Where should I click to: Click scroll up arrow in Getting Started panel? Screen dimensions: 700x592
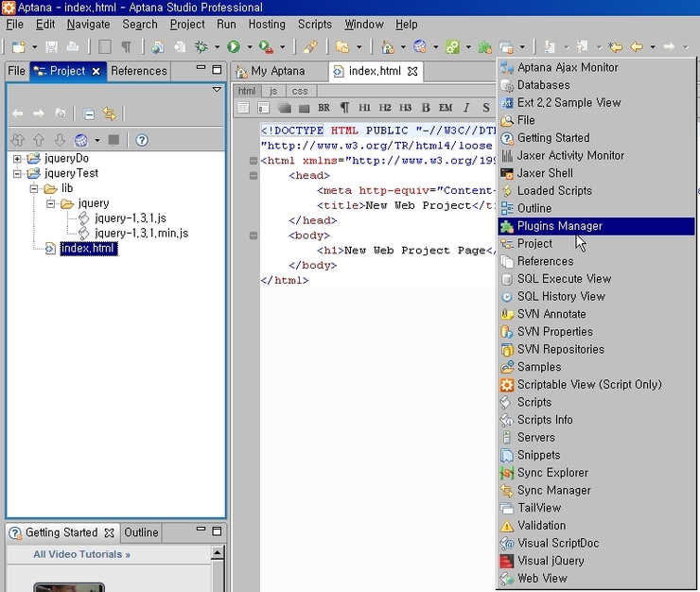coord(218,552)
